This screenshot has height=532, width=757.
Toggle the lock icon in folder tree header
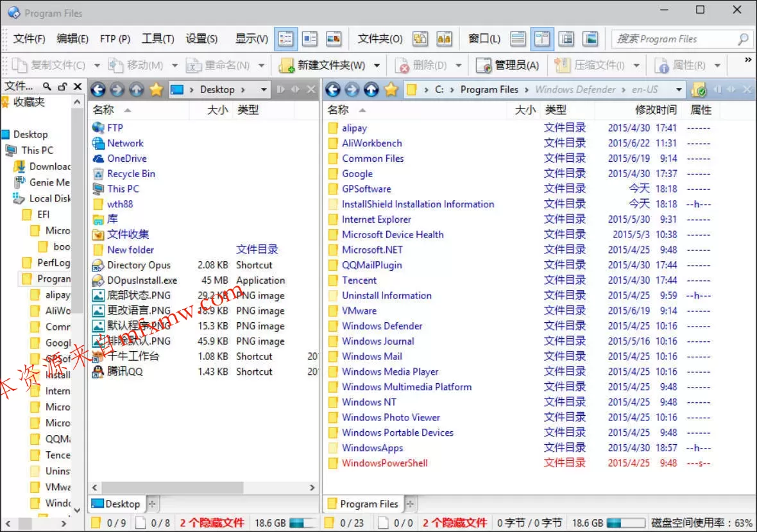[62, 87]
